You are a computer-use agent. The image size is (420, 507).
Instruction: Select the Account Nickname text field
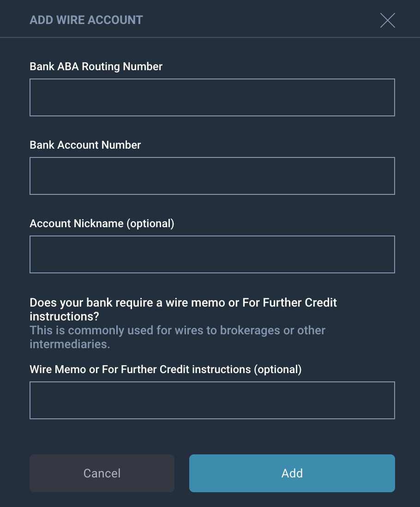212,254
